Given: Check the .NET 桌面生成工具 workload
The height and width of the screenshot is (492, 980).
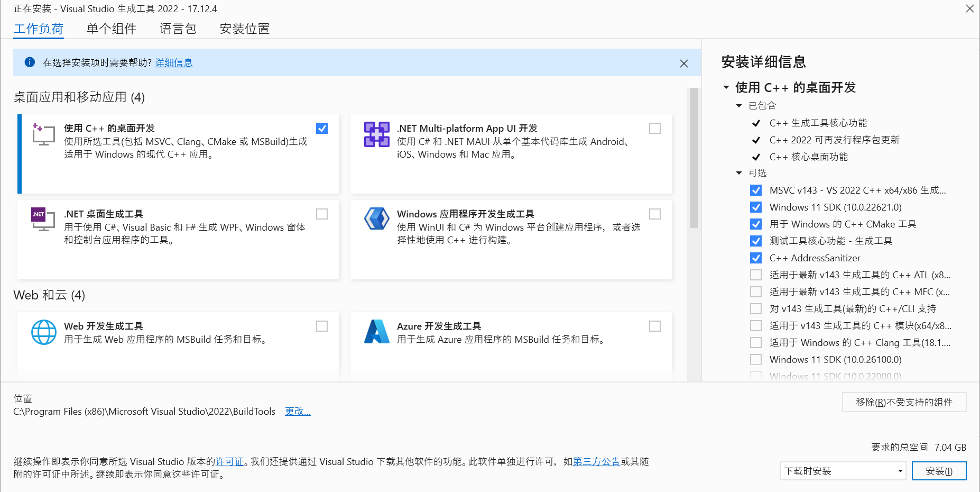Looking at the screenshot, I should click(x=322, y=214).
